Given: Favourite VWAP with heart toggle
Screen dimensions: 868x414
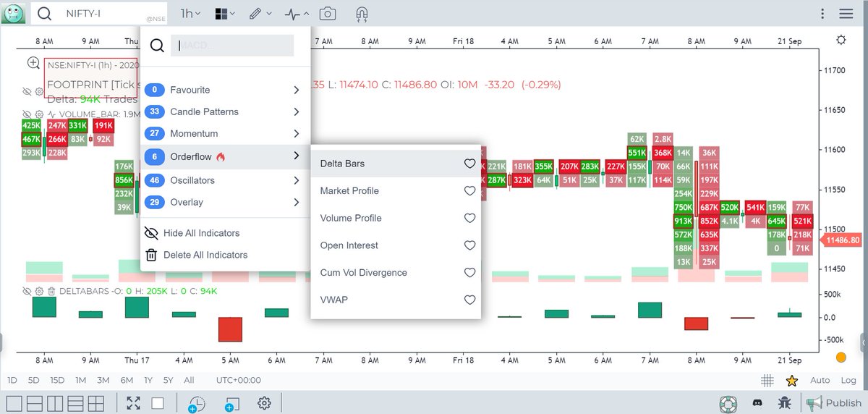Looking at the screenshot, I should [x=469, y=300].
